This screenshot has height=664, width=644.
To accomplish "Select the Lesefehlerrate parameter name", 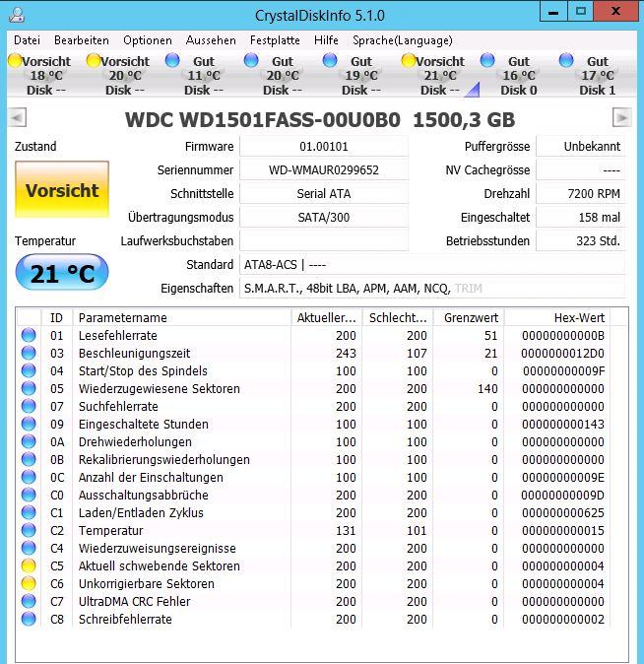I will (x=118, y=335).
